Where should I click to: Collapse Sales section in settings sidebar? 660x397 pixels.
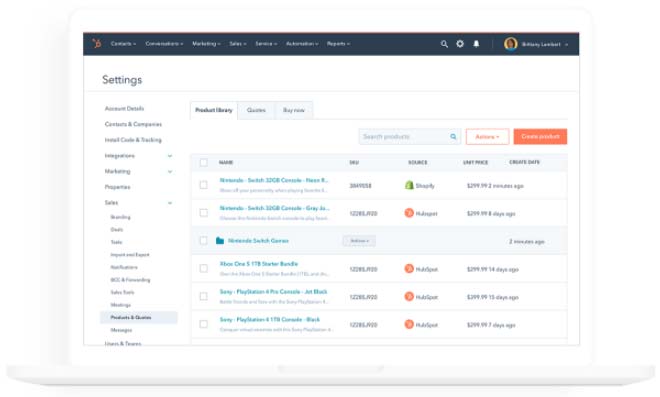[x=170, y=203]
